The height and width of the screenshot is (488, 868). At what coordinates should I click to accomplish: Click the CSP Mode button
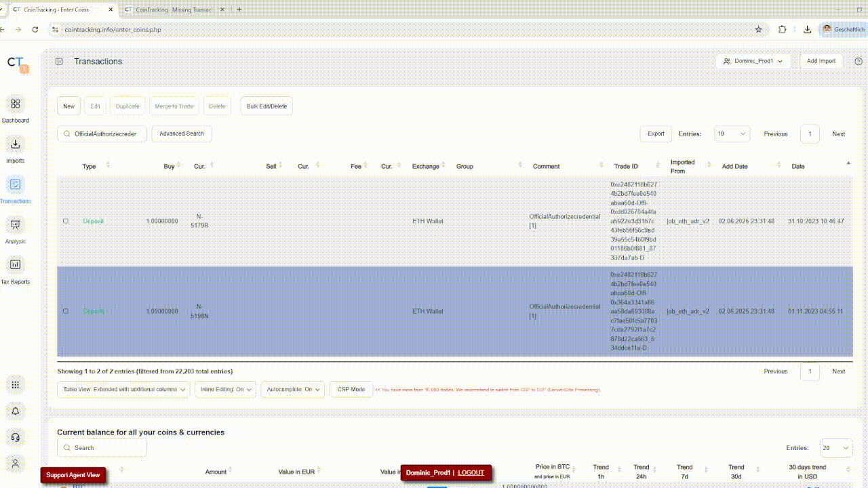pyautogui.click(x=351, y=389)
